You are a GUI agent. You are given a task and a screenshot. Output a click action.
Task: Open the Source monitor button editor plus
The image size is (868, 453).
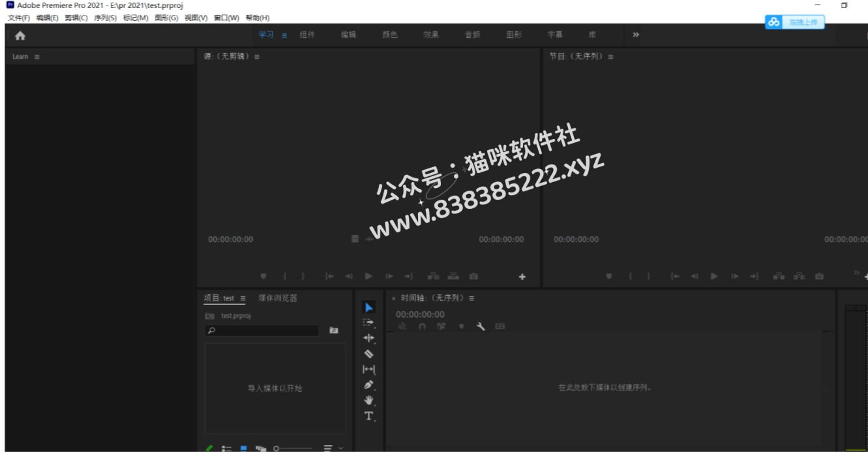(x=522, y=277)
